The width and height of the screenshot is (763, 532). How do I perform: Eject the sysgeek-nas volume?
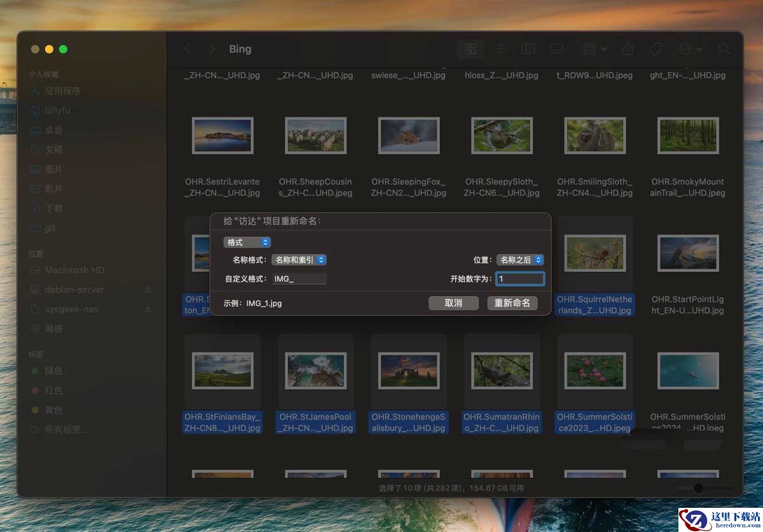tap(148, 310)
